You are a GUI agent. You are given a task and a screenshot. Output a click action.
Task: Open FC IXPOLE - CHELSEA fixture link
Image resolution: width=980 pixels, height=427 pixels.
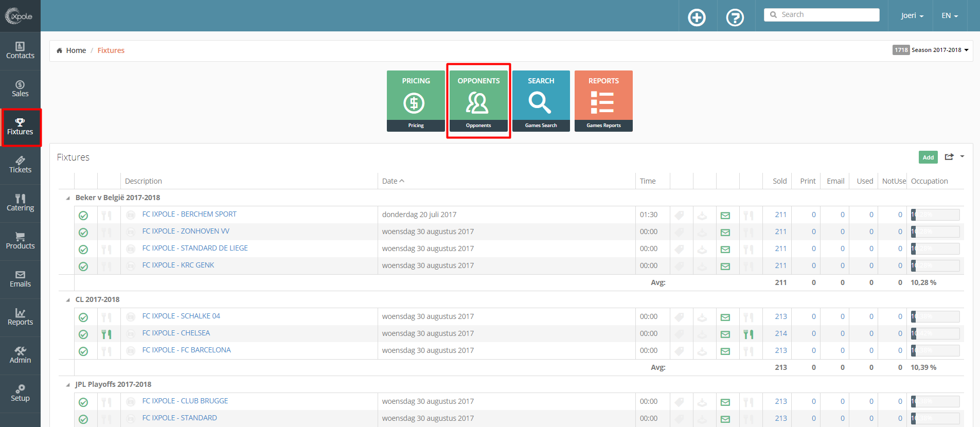click(x=176, y=333)
